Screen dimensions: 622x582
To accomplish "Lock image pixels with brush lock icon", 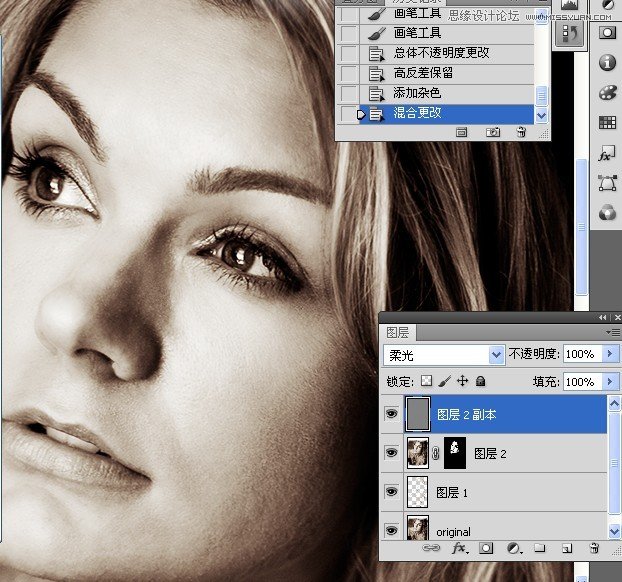I will pos(445,381).
